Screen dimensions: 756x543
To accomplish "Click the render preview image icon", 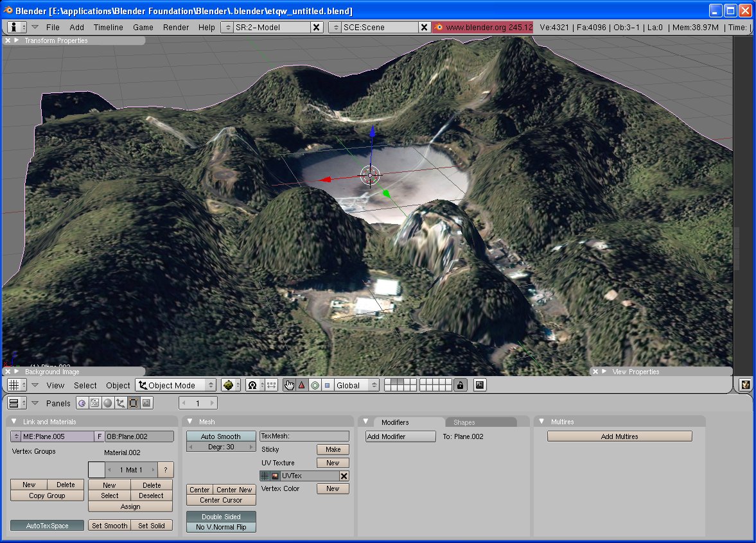I will click(x=480, y=385).
